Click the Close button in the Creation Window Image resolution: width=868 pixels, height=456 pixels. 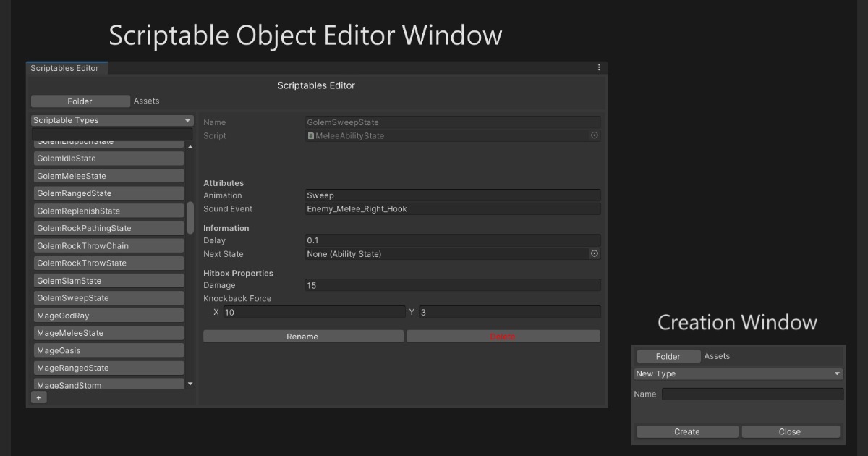click(790, 431)
